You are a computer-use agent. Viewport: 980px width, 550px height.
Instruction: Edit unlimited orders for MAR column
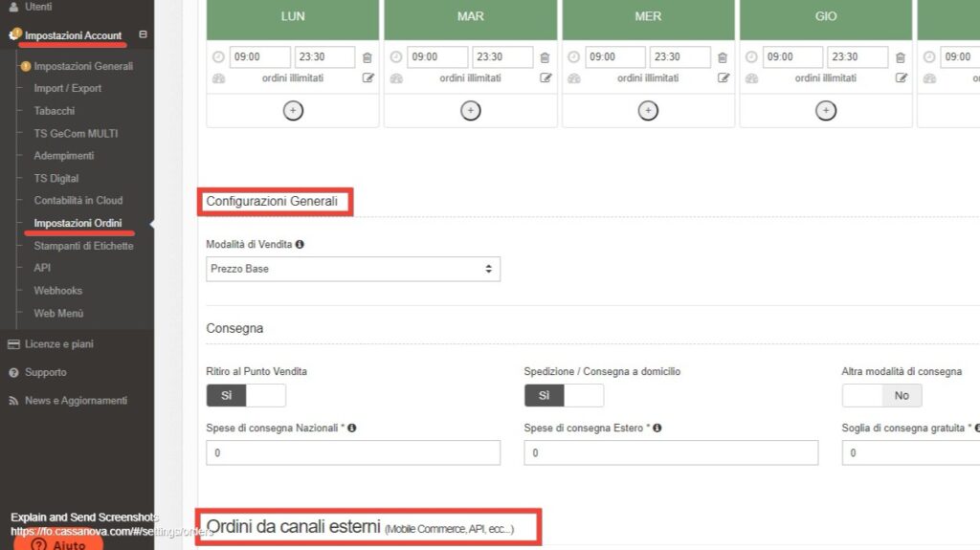tap(546, 78)
